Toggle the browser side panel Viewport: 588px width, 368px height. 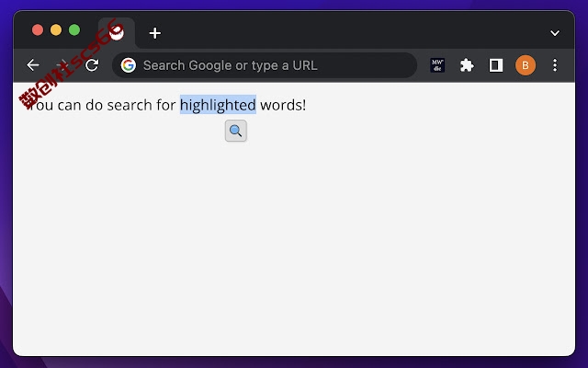[496, 65]
